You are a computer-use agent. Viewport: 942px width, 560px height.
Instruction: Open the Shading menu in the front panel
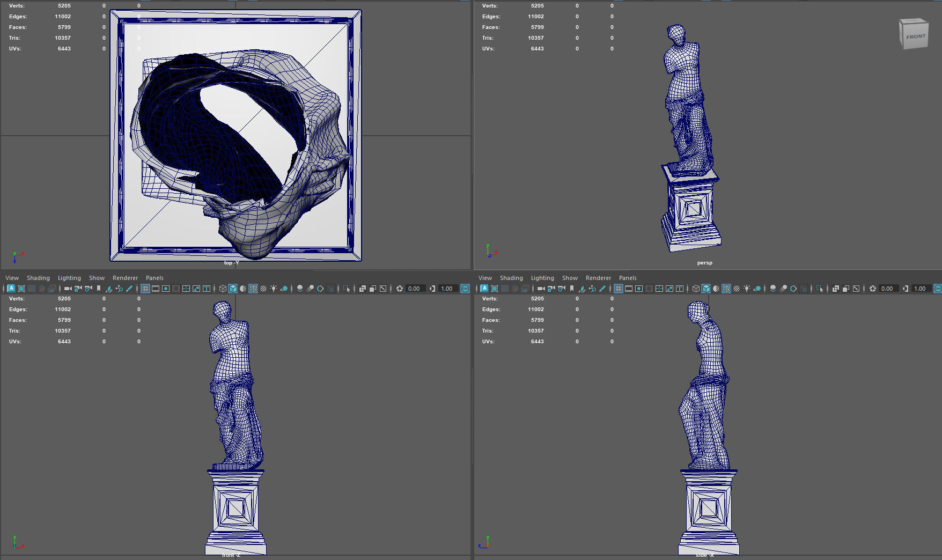pos(38,278)
